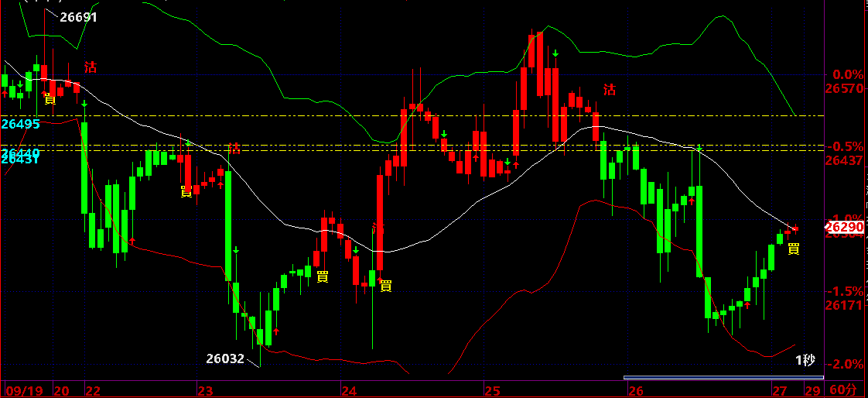Click the 沽 sell marker right of the 25 peak
Screen dimensions: 868x398
point(610,90)
